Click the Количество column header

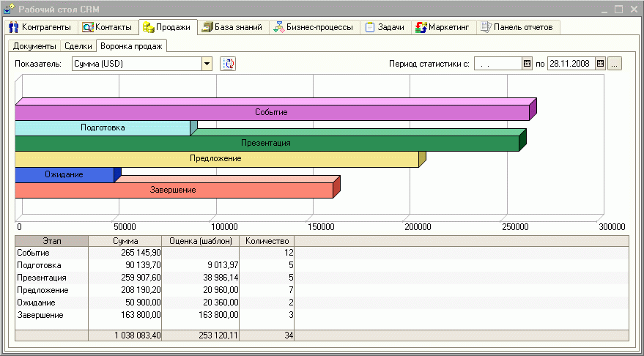[x=267, y=240]
